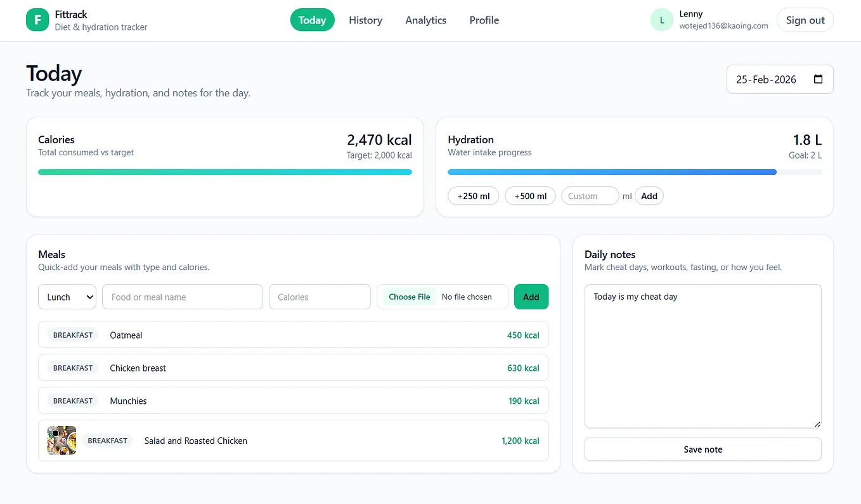Go to the Analytics tab
Screen dimensions: 861x504
pos(425,20)
